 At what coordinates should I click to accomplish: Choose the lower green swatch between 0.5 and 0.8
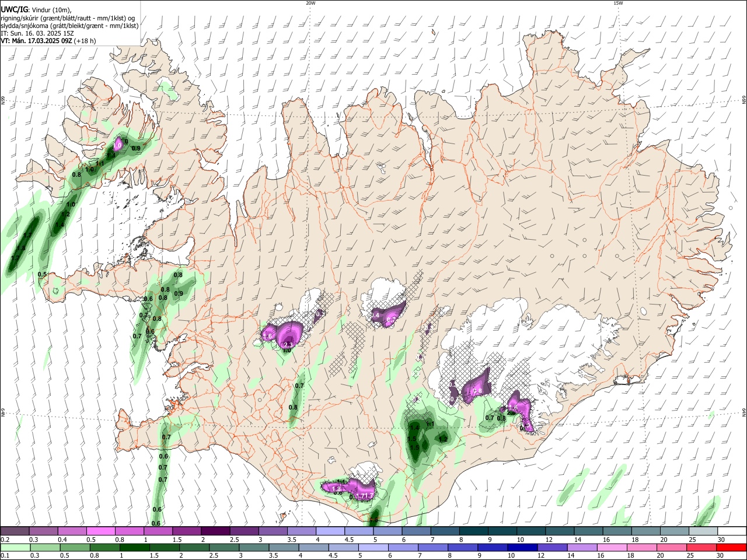pos(75,547)
